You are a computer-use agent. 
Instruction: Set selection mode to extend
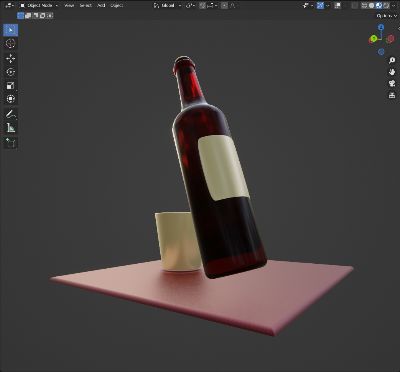(28, 15)
